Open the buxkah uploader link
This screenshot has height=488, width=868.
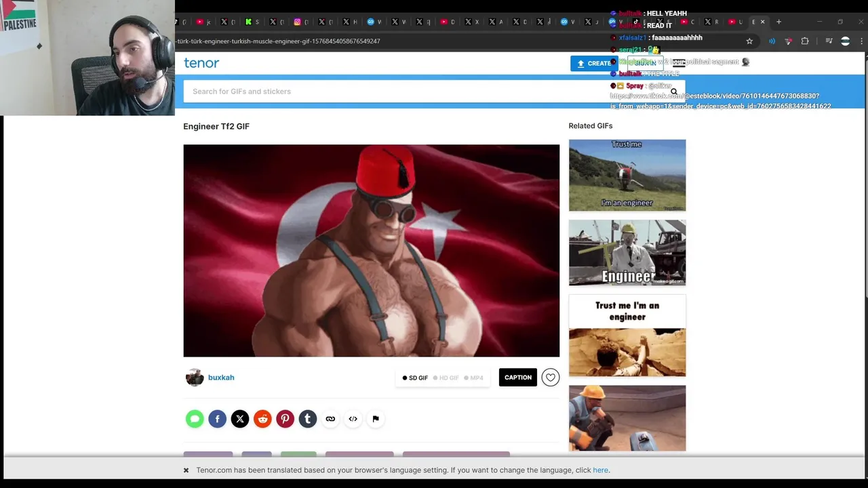pos(221,378)
